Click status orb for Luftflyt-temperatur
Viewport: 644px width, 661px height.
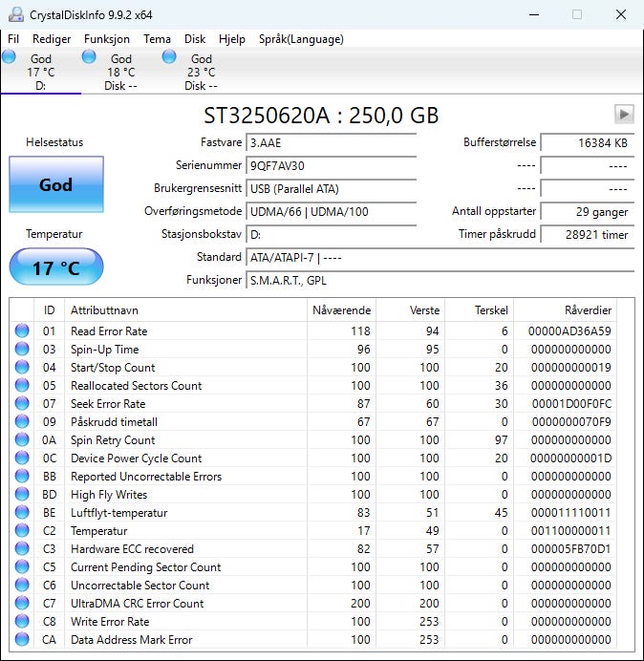point(22,512)
